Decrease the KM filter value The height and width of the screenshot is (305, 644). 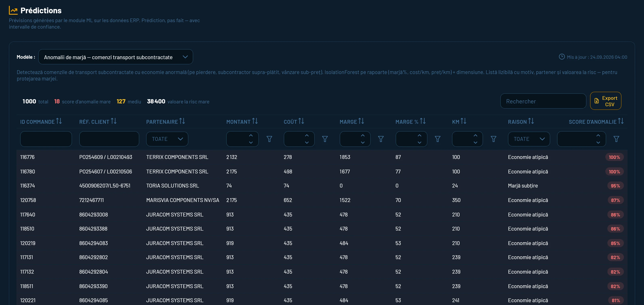(476, 142)
